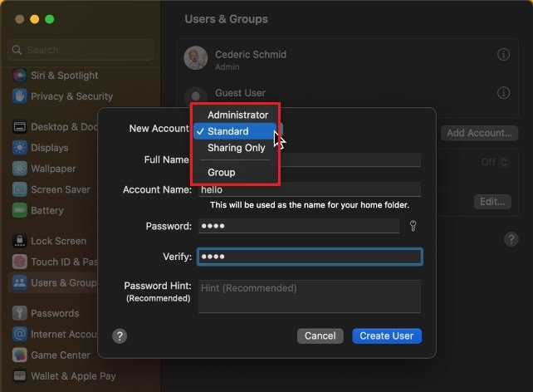Open help with the dialog question mark
The image size is (533, 392).
(120, 336)
